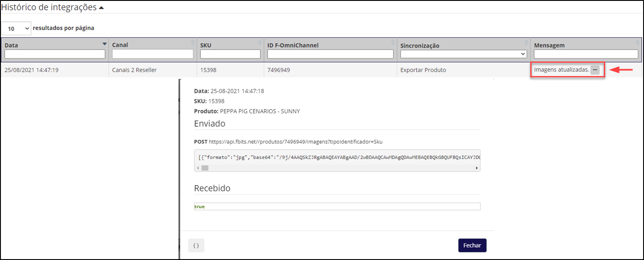Click Canal filter input field

click(153, 54)
